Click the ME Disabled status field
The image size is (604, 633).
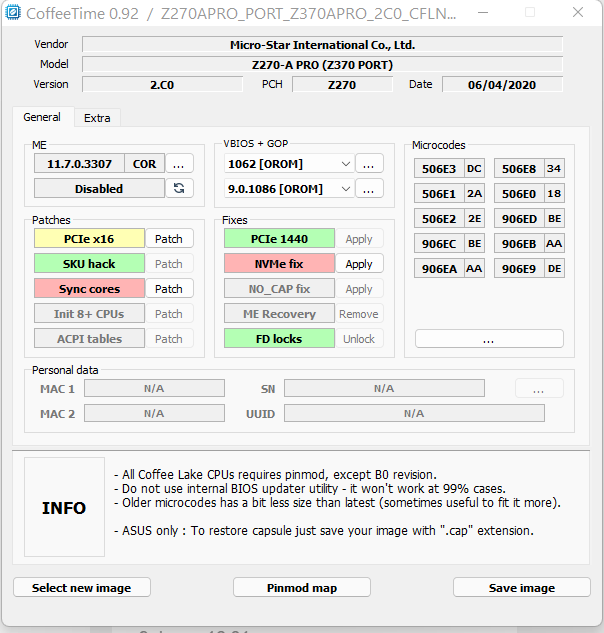pos(99,189)
